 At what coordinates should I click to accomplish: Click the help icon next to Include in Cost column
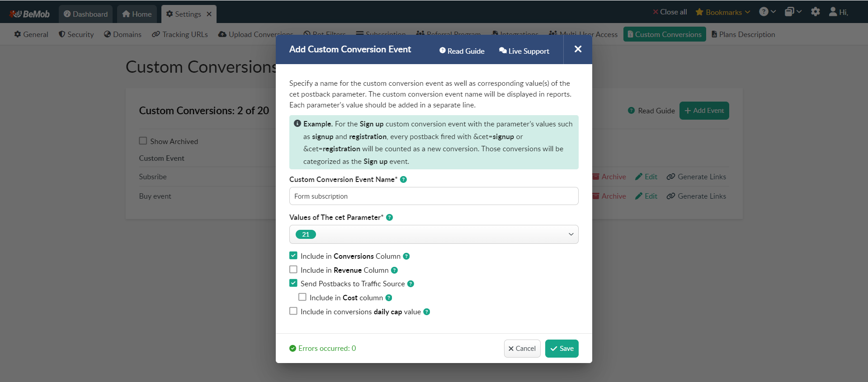[388, 298]
